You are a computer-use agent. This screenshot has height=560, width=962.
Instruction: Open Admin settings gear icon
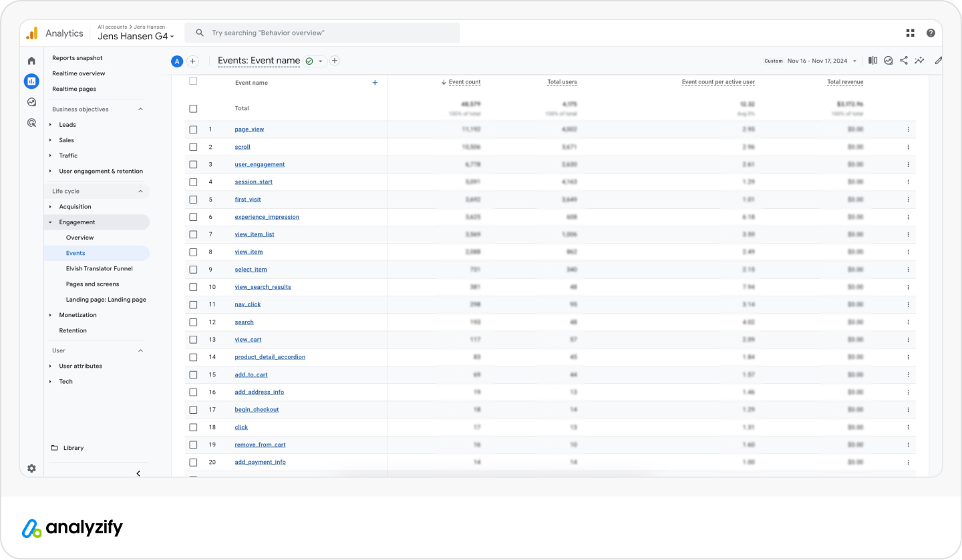tap(31, 469)
